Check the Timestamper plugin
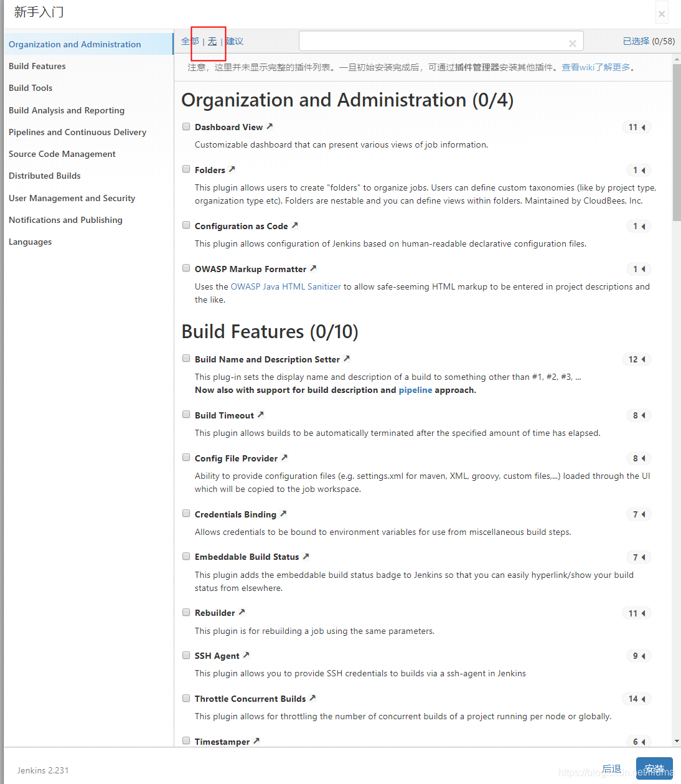The height and width of the screenshot is (784, 681). (186, 740)
